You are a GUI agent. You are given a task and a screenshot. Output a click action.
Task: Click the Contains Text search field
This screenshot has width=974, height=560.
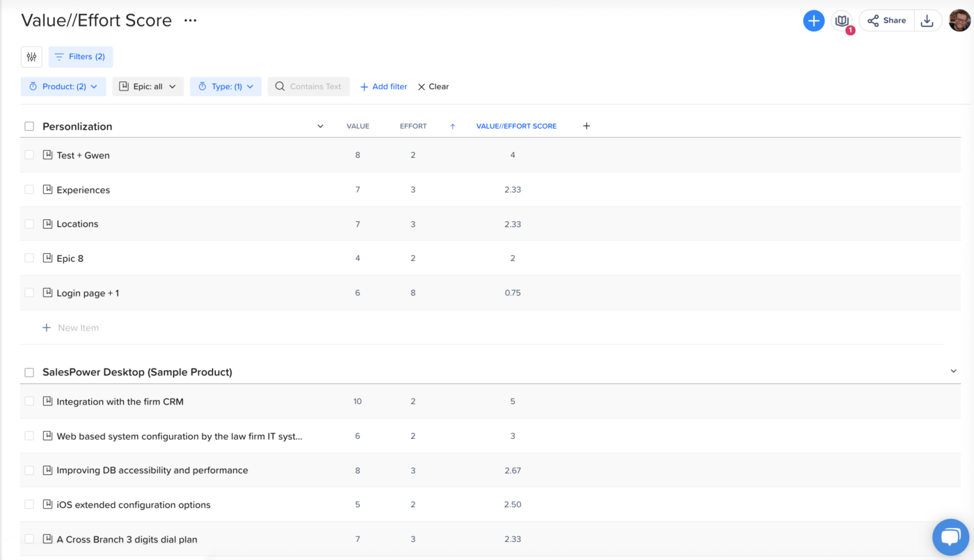click(309, 87)
